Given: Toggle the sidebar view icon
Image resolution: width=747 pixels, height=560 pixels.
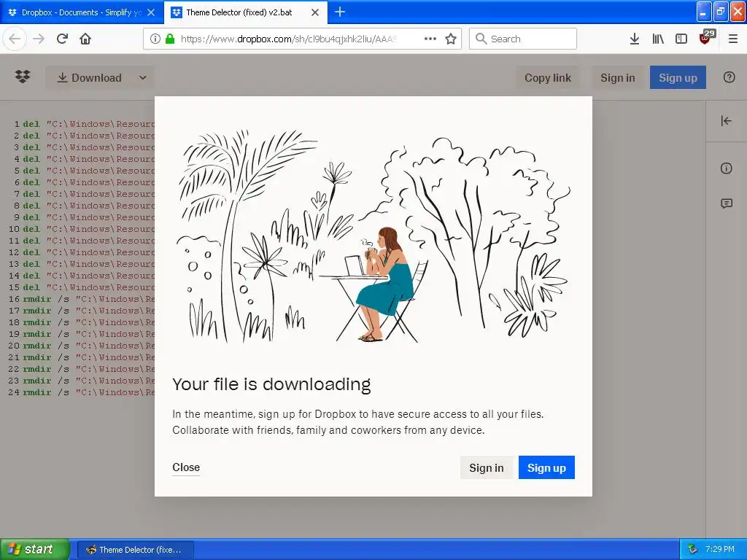Looking at the screenshot, I should 681,39.
